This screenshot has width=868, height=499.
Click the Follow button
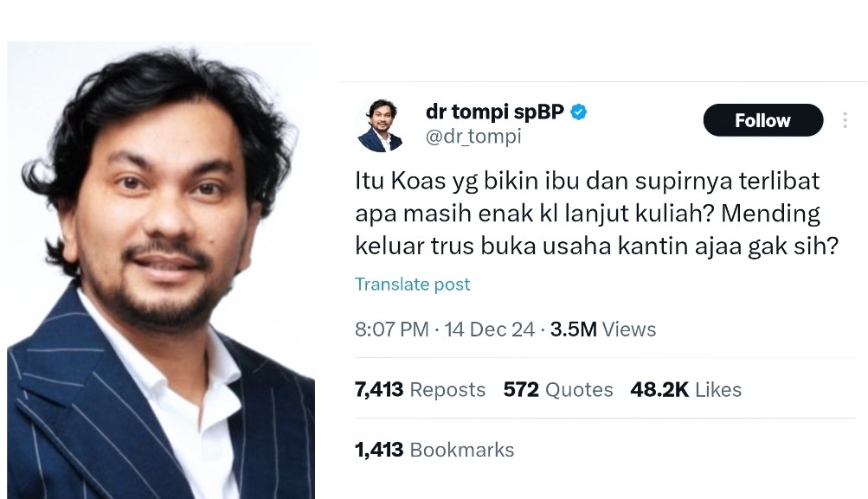[x=762, y=120]
